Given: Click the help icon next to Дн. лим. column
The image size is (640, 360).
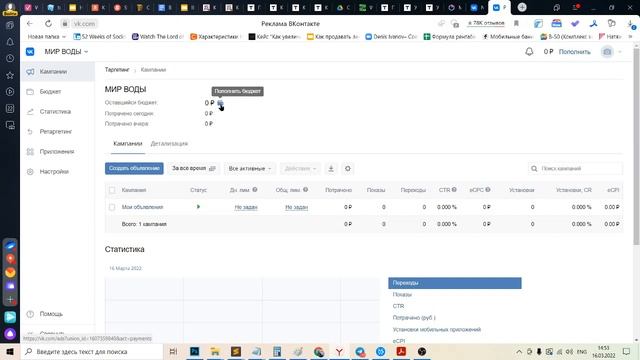Looking at the screenshot, I should [255, 190].
